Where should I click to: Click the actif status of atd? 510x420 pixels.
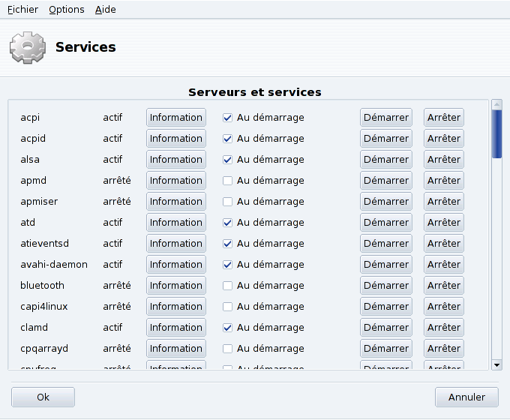point(112,223)
